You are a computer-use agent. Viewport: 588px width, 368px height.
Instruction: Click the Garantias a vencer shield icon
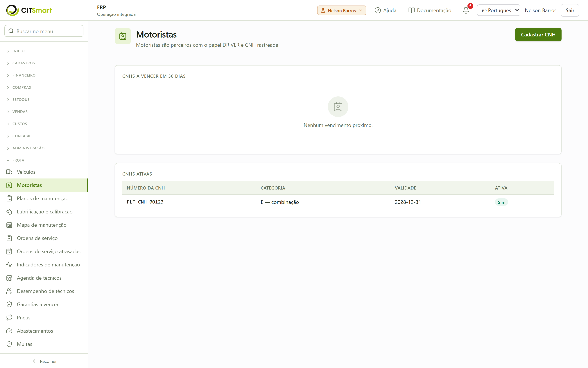pos(9,304)
